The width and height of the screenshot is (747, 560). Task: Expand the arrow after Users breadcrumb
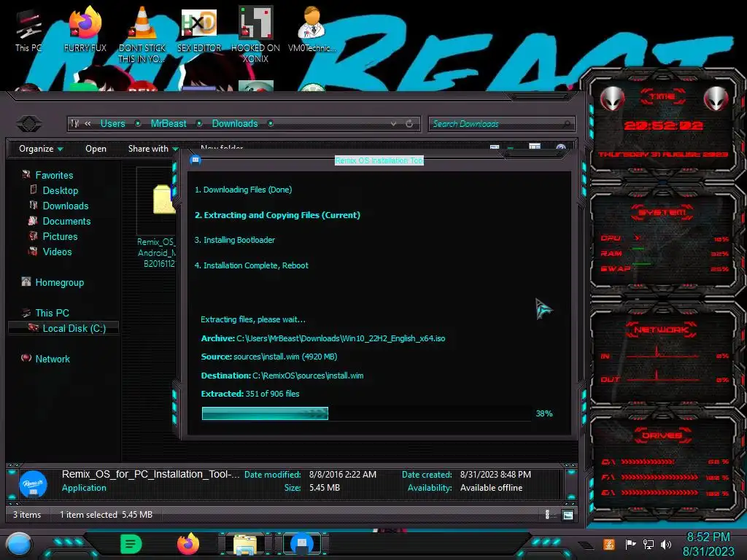(138, 124)
